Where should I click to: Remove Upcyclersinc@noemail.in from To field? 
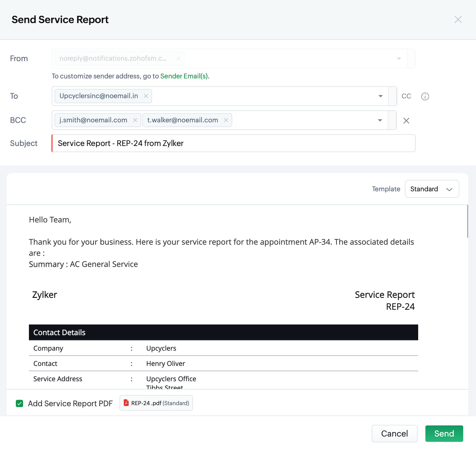[x=146, y=96]
